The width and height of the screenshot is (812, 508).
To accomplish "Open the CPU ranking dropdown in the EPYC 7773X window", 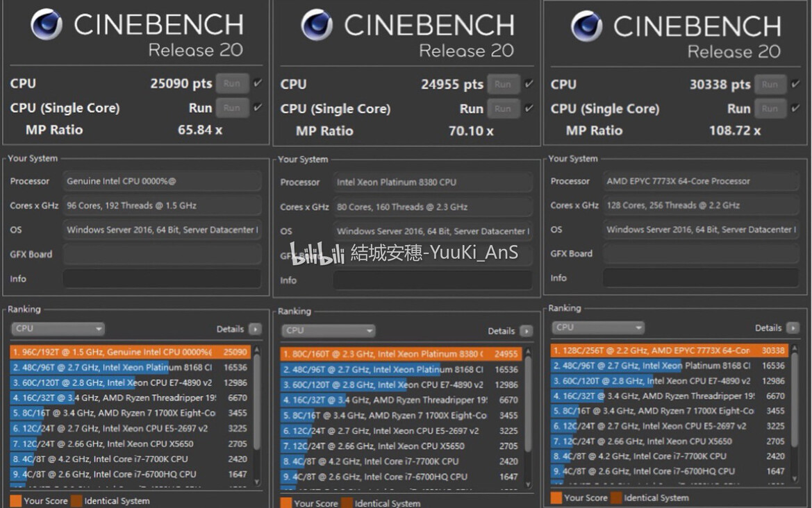I will (x=598, y=328).
